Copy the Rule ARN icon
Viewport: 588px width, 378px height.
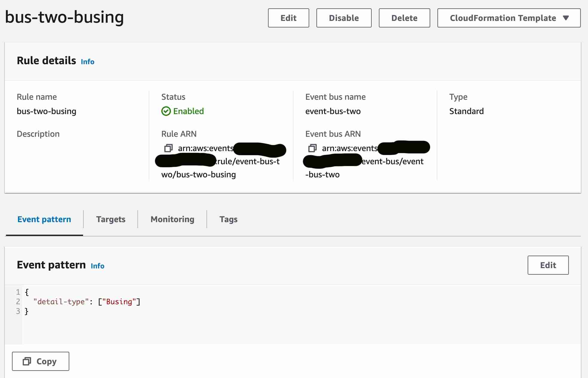pyautogui.click(x=169, y=148)
